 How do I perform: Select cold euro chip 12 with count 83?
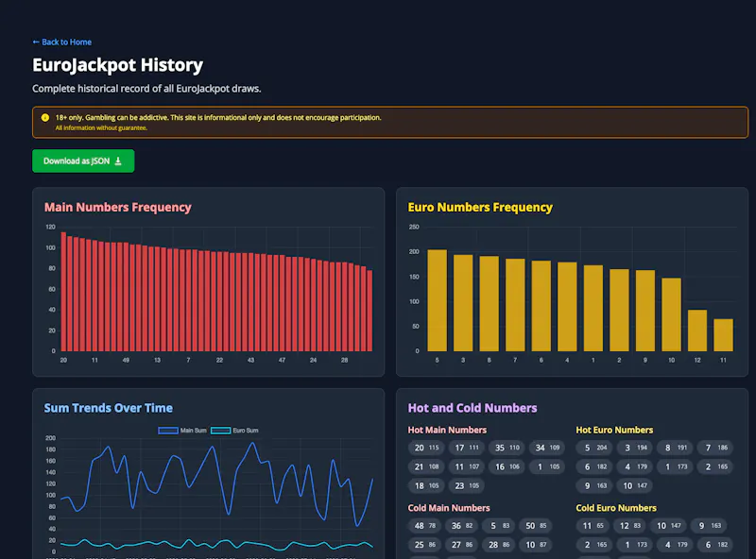(x=629, y=526)
